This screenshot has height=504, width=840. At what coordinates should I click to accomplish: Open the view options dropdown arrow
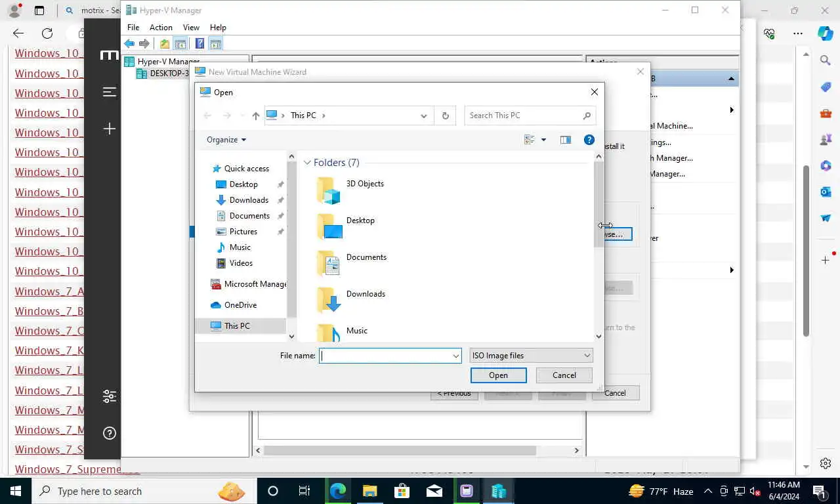coord(543,140)
